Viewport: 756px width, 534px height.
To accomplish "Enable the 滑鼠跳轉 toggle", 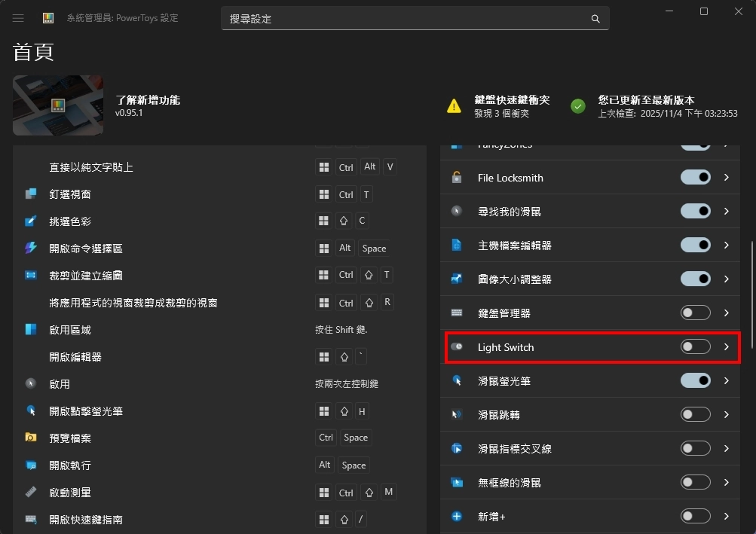I will click(x=694, y=413).
